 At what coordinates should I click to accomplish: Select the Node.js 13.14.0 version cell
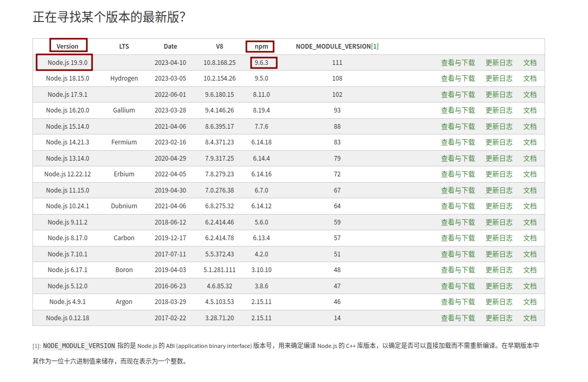pos(67,159)
